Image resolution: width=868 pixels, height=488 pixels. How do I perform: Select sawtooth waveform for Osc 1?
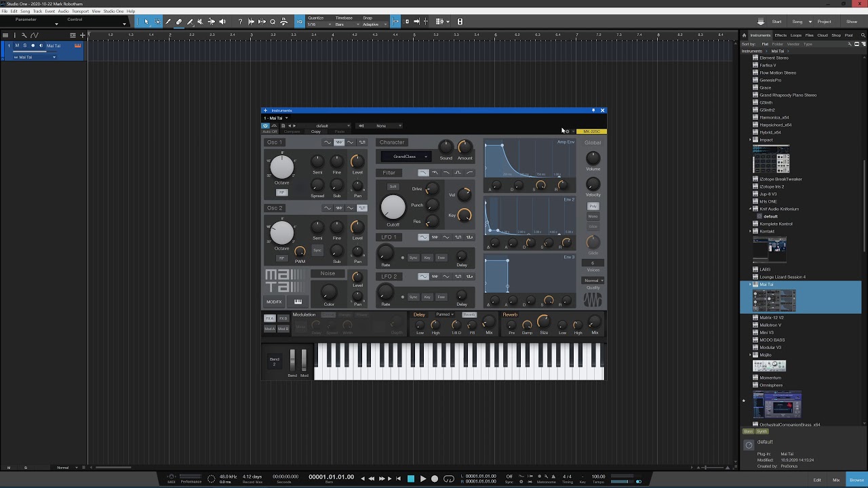click(338, 142)
